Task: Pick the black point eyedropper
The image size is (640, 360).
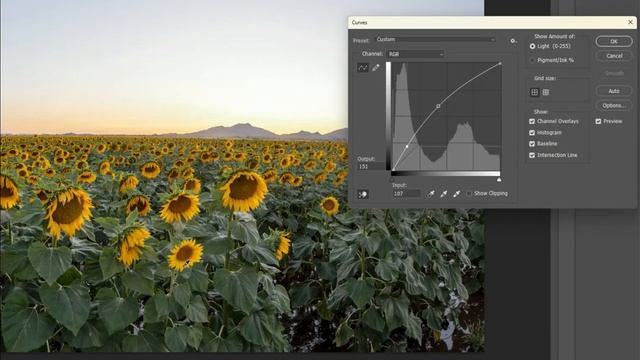Action: (431, 194)
